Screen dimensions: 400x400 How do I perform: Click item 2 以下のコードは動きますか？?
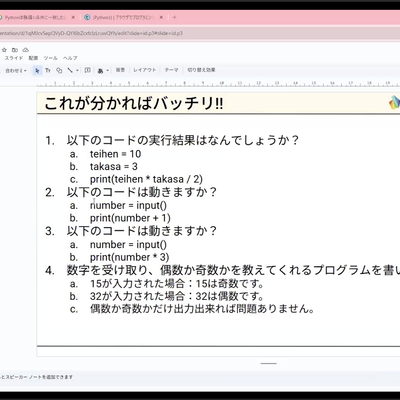pos(141,192)
